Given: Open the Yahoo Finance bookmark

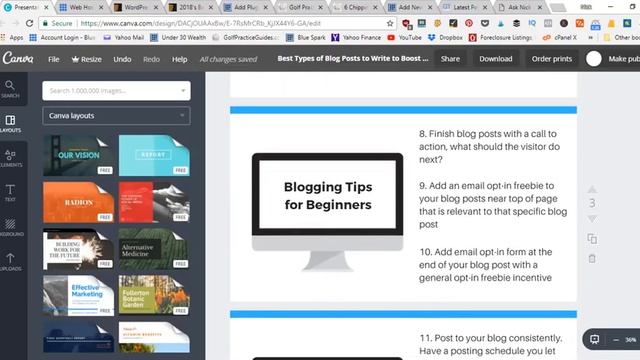Looking at the screenshot, I should pyautogui.click(x=356, y=38).
